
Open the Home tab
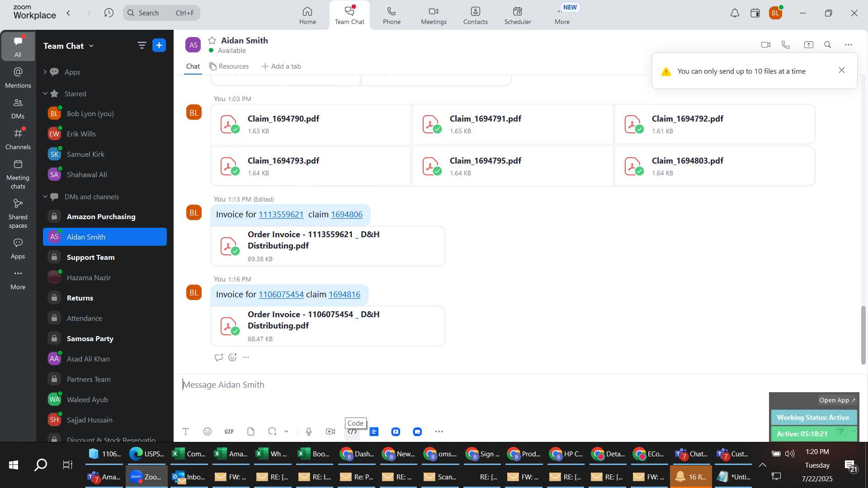click(x=307, y=15)
